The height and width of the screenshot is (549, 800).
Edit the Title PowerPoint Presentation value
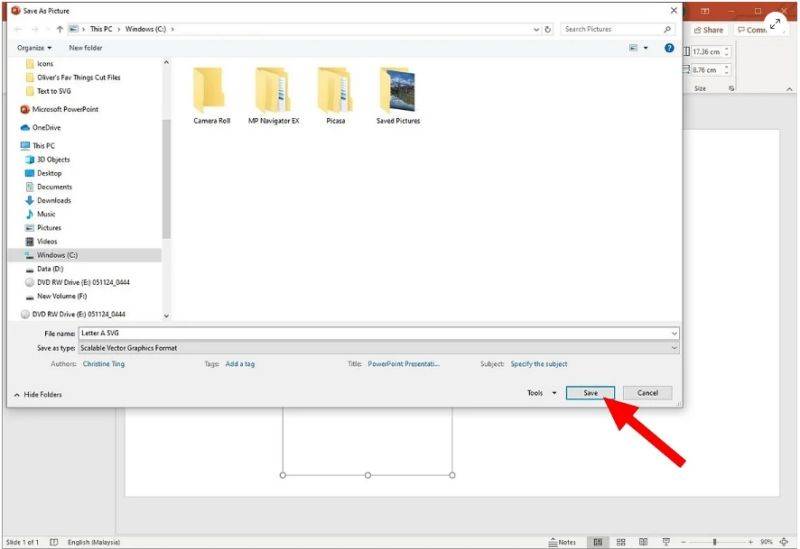(403, 364)
